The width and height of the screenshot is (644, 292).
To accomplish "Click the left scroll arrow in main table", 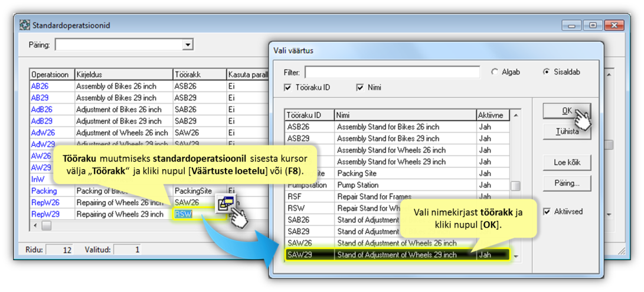I will 35,225.
